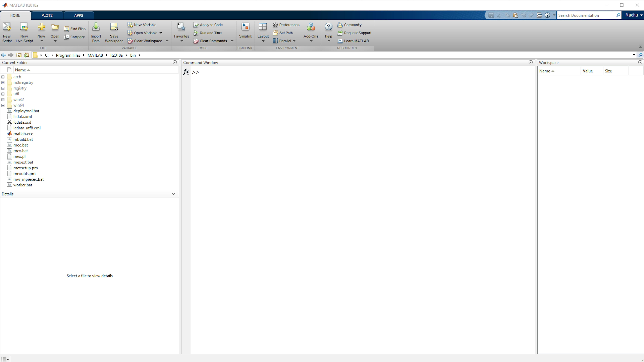Click Clear Workspace
Viewport: 644px width, 362px height.
point(145,41)
